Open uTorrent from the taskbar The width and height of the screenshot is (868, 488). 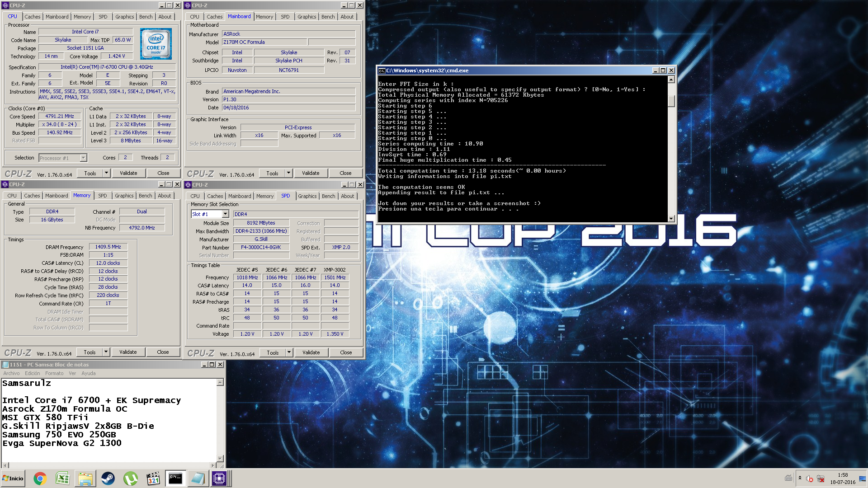130,479
